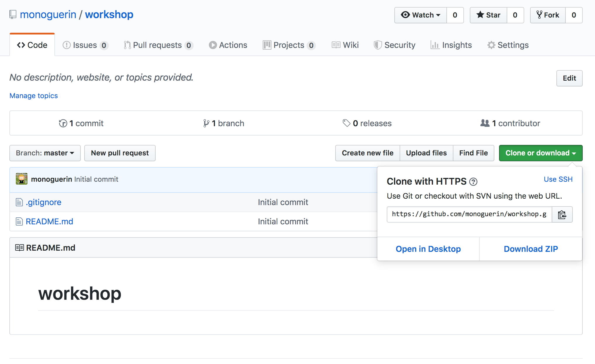The width and height of the screenshot is (595, 364).
Task: Collapse the Clone or download dropdown
Action: (540, 153)
